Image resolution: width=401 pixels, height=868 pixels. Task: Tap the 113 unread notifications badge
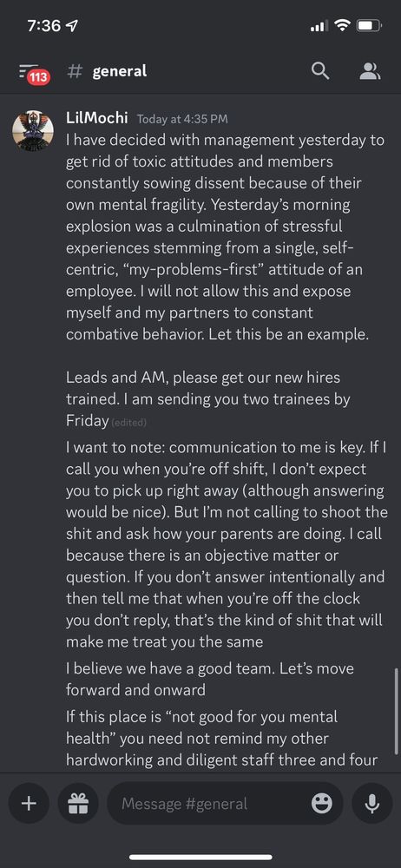[x=38, y=77]
